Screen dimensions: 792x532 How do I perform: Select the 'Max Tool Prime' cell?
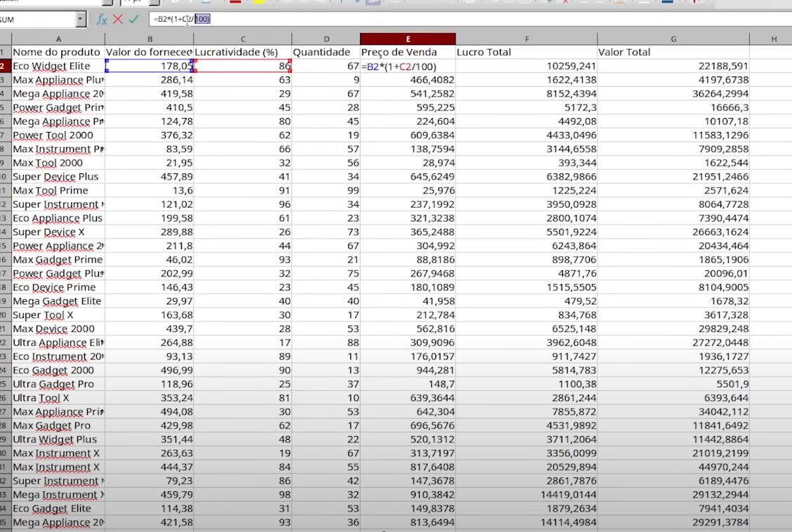58,190
